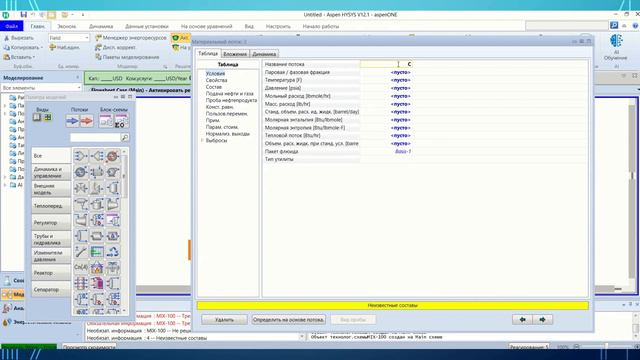This screenshot has width=640, height=360.
Task: Click the pipe segment diagonal line icon
Action: tap(81, 252)
